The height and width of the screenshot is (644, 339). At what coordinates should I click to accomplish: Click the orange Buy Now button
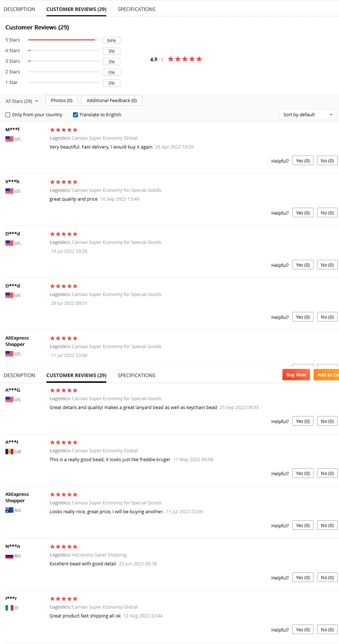click(x=296, y=375)
